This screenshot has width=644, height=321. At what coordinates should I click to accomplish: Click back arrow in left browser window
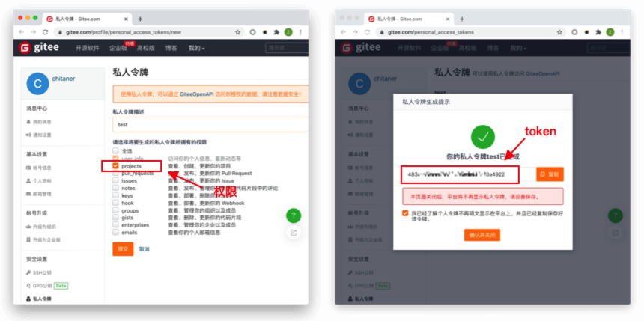tap(22, 32)
